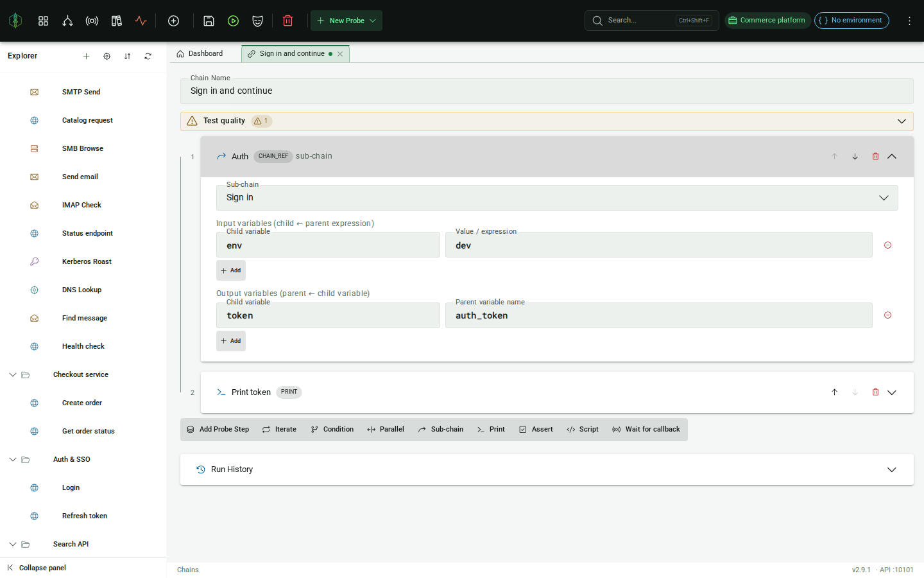
Task: Add an output variable row
Action: coord(231,341)
